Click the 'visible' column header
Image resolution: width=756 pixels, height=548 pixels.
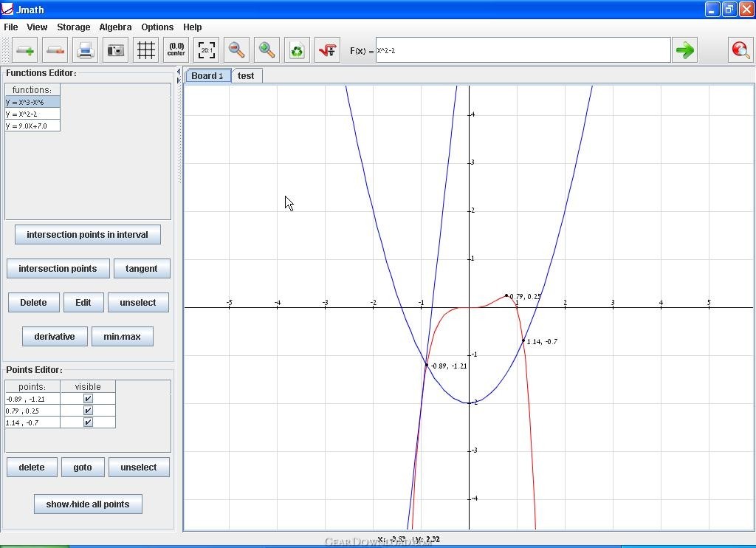(x=88, y=386)
